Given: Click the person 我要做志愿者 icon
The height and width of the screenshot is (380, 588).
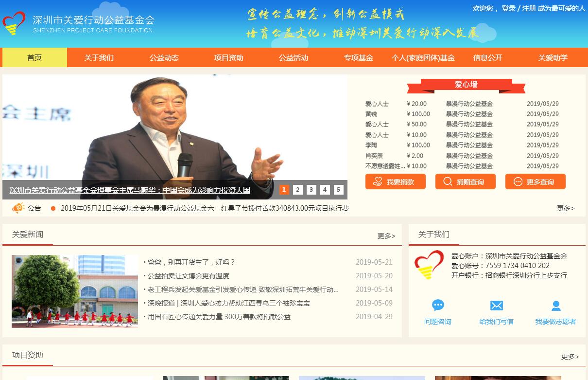Looking at the screenshot, I should pyautogui.click(x=556, y=306).
